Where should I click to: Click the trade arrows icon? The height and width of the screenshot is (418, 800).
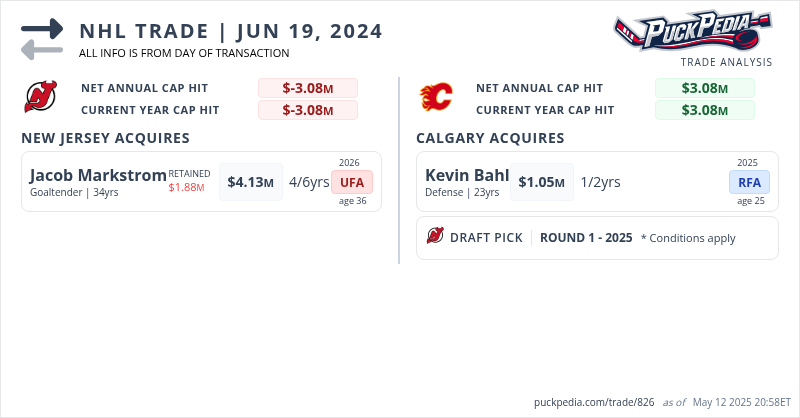(42, 39)
